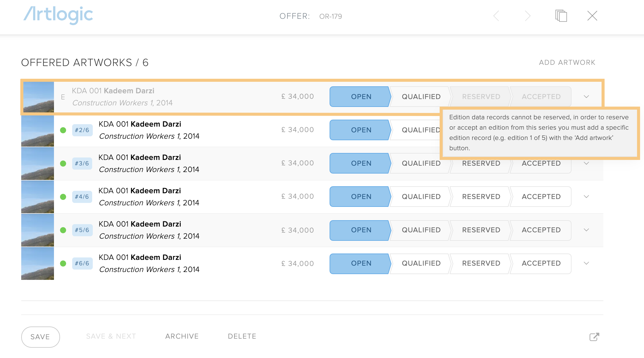
Task: Set #3/6 status to Open
Action: point(360,163)
